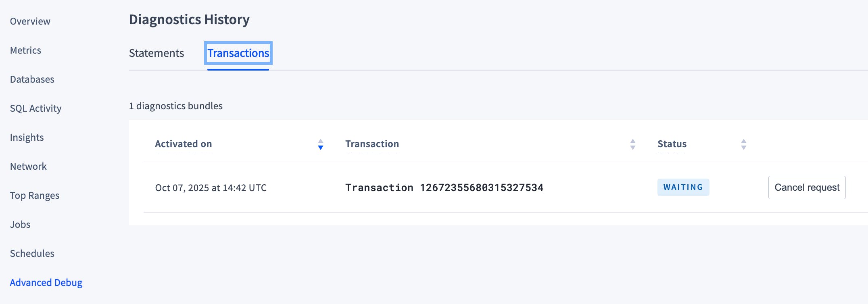Switch to the Statements tab

[156, 53]
